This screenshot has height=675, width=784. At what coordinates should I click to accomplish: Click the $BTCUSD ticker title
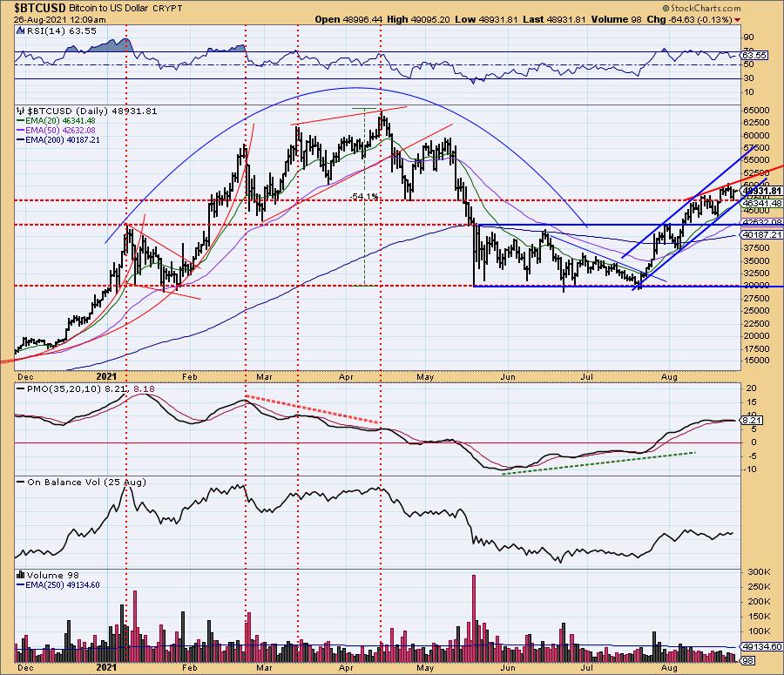click(x=39, y=8)
